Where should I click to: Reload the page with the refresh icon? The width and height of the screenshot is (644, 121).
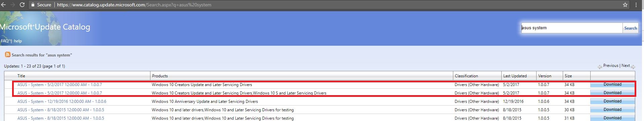pyautogui.click(x=22, y=5)
